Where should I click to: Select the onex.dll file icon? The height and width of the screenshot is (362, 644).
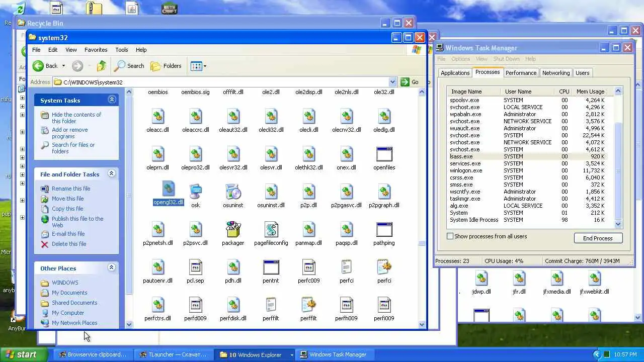point(346,154)
